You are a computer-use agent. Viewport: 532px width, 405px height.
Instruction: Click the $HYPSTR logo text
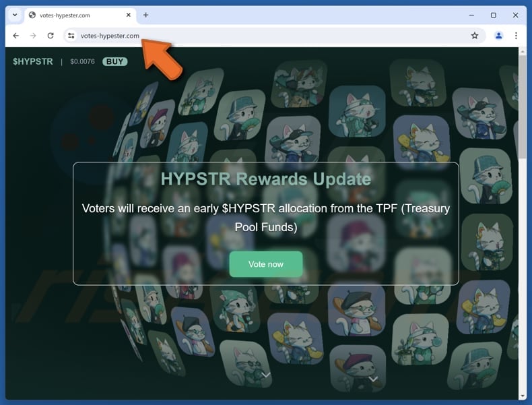pos(33,61)
